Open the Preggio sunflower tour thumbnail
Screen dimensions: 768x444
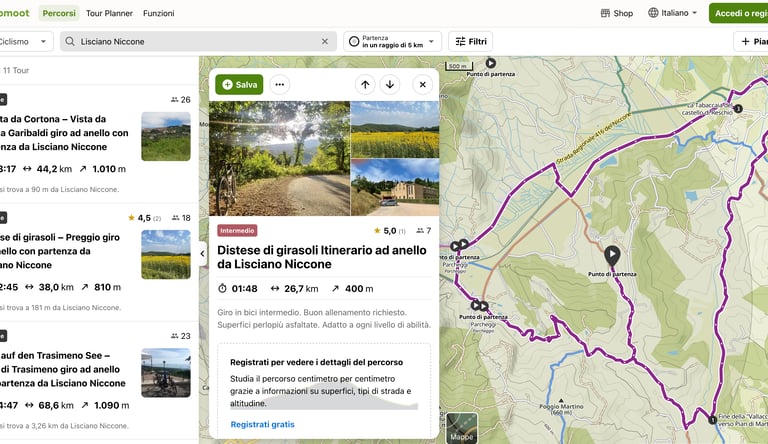coord(166,254)
